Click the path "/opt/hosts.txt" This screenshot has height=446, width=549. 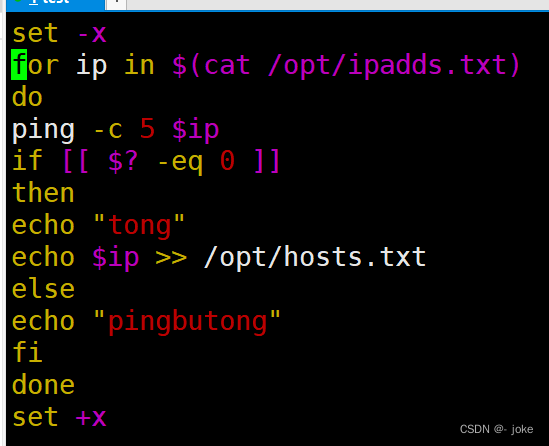tap(315, 258)
